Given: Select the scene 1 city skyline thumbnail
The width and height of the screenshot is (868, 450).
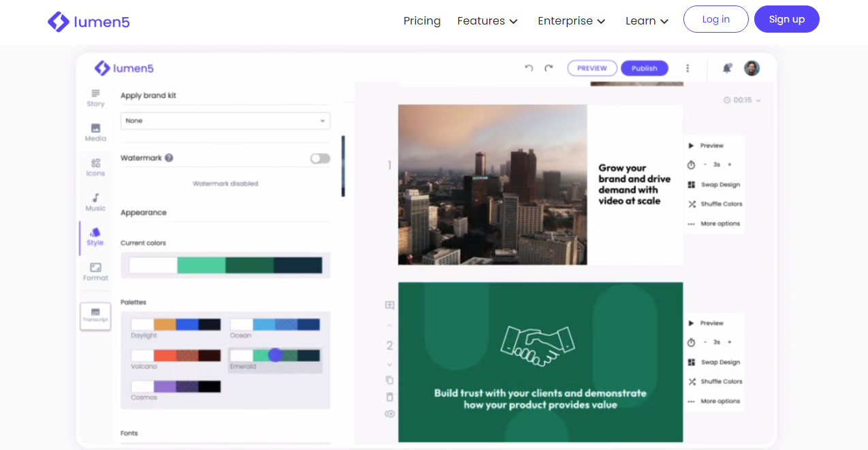Looking at the screenshot, I should pyautogui.click(x=493, y=184).
